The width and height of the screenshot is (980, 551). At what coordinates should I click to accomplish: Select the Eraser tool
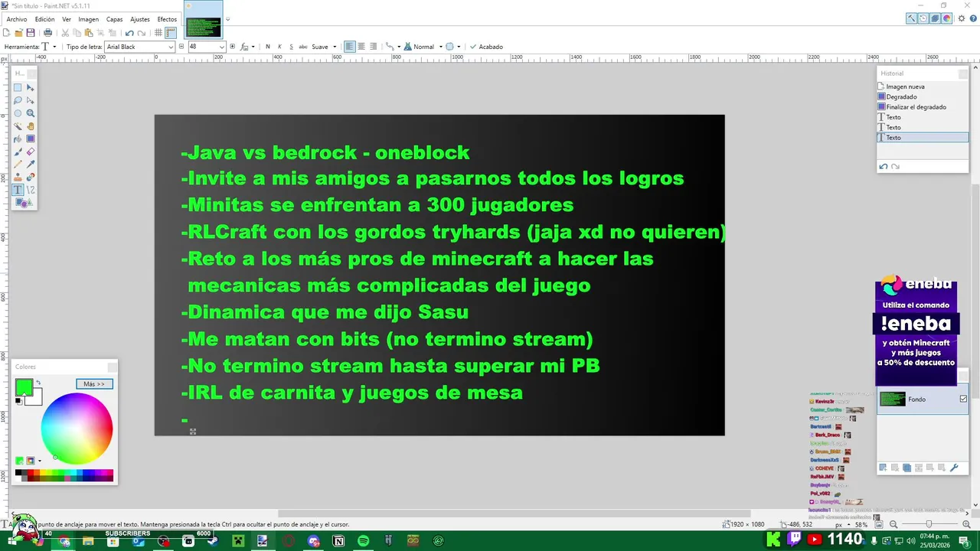(31, 152)
